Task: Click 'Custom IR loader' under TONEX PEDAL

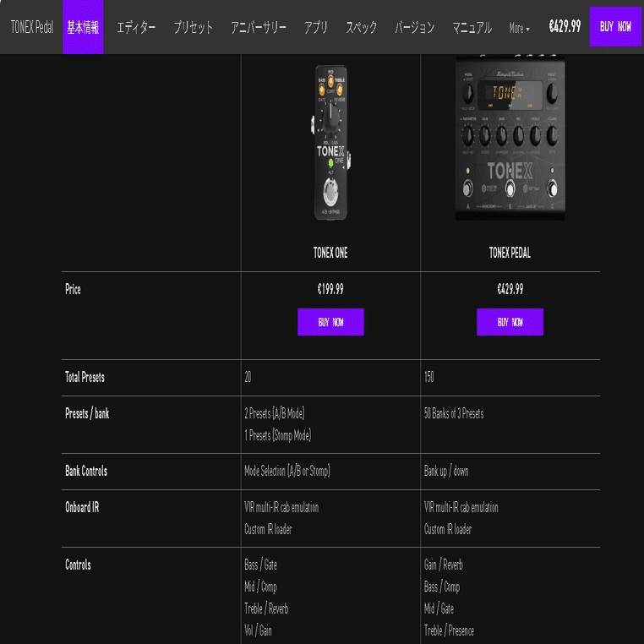Action: point(448,529)
